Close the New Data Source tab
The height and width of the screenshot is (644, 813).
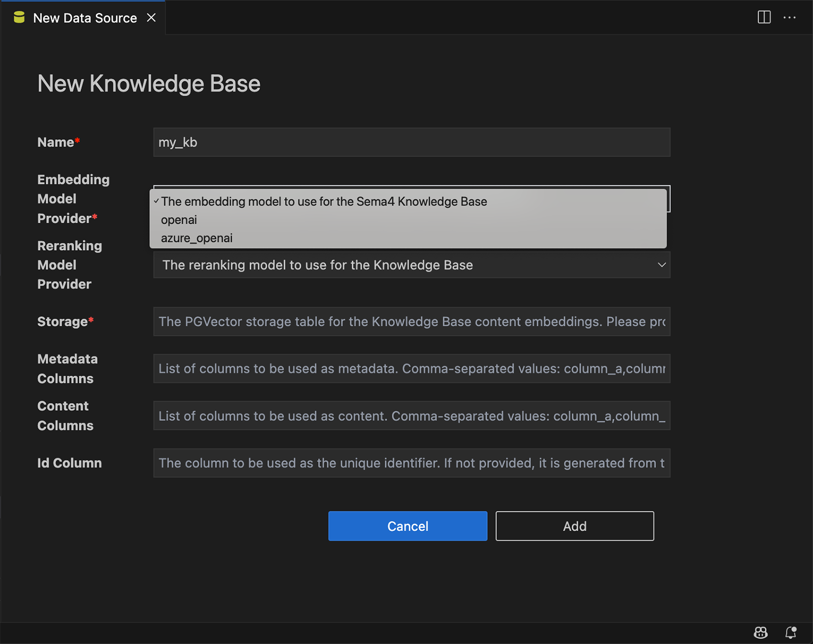pyautogui.click(x=151, y=17)
